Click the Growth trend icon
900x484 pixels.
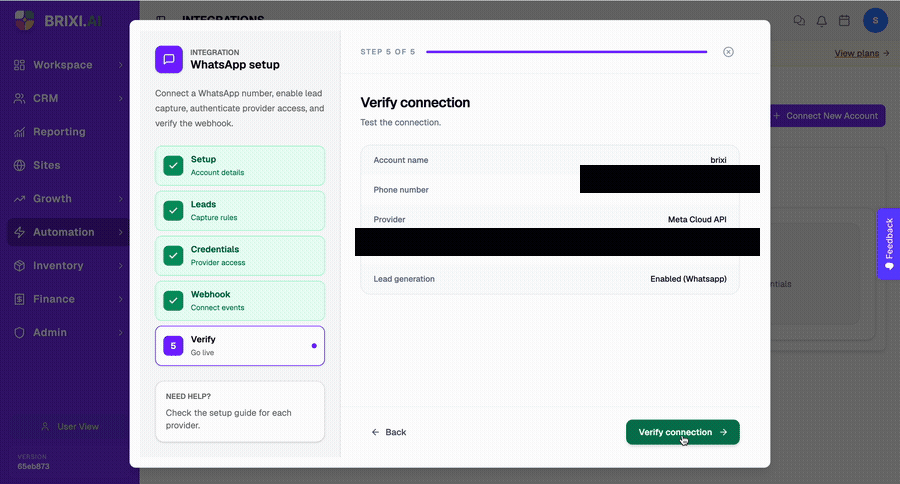[20, 199]
